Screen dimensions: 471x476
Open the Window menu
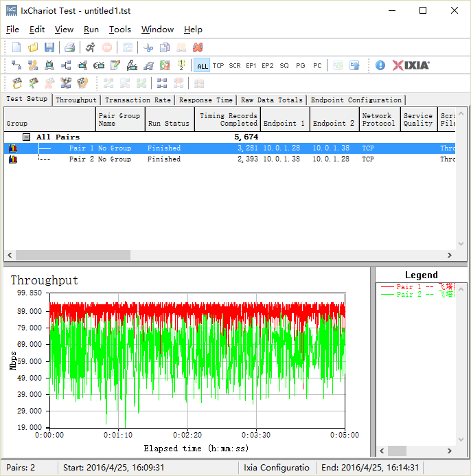(x=157, y=30)
